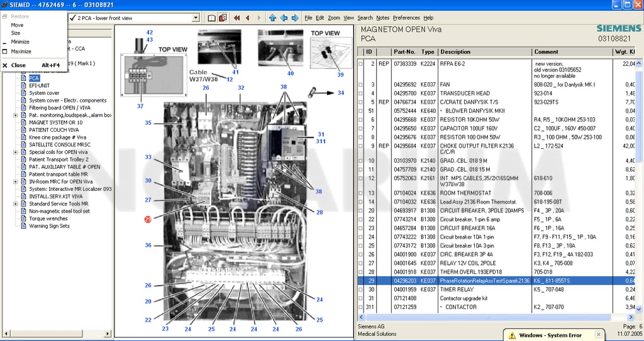Sort the table by Description column header
The height and width of the screenshot is (341, 644).
pyautogui.click(x=485, y=52)
